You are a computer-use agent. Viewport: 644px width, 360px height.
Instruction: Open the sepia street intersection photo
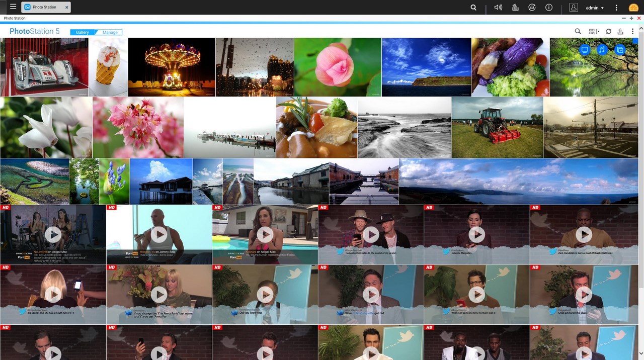tap(591, 128)
